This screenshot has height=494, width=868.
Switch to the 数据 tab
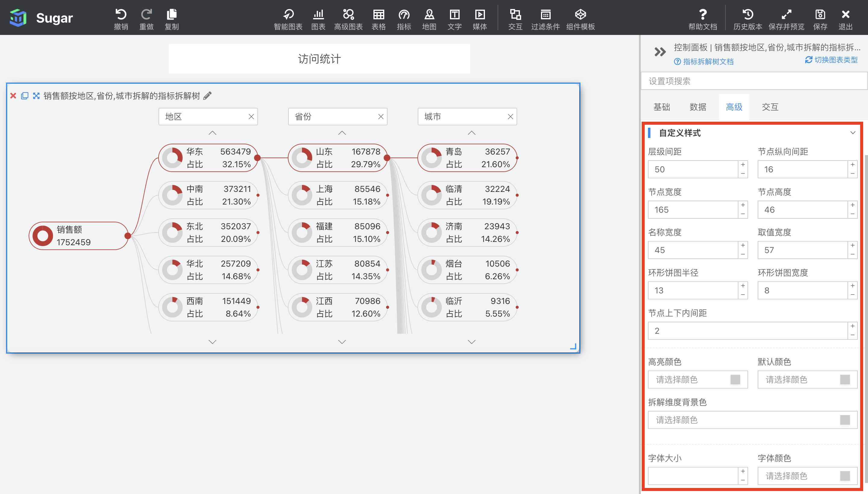coord(698,107)
